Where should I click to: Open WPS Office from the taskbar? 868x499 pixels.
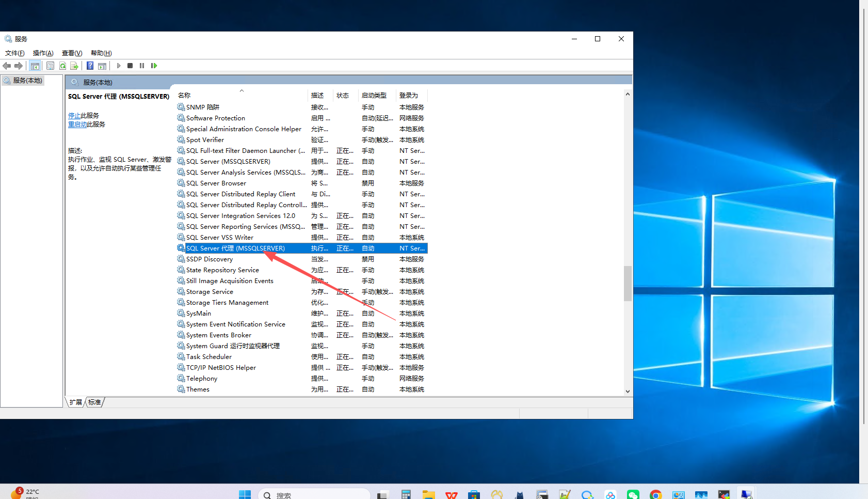coord(452,495)
